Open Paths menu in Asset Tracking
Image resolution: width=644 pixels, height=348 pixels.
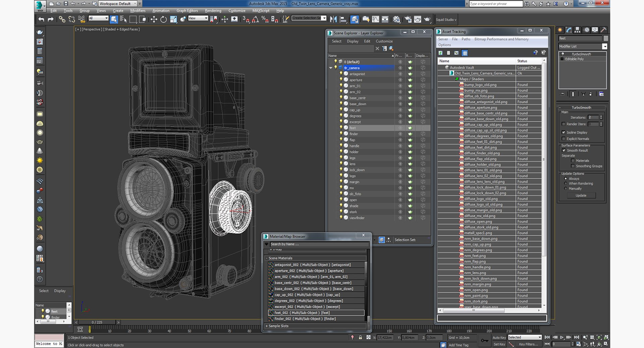[466, 39]
